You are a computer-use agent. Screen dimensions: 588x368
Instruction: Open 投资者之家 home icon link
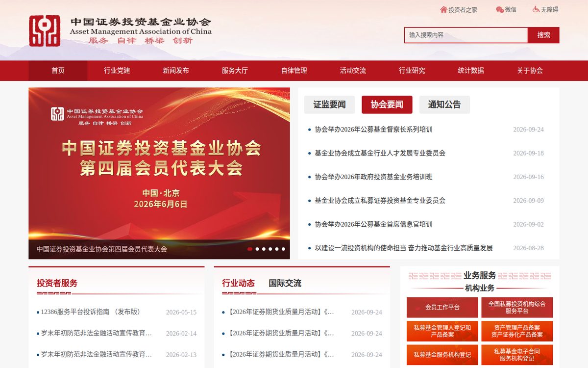tap(458, 9)
